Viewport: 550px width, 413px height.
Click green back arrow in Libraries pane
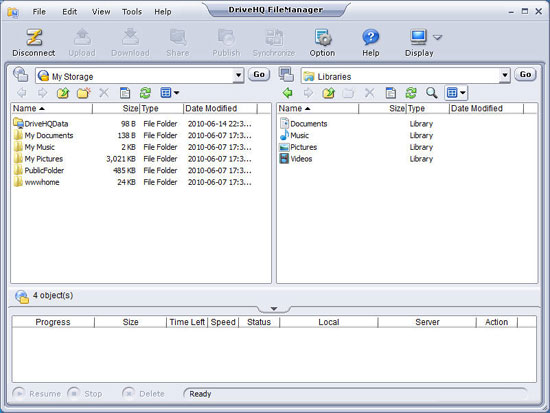click(x=288, y=93)
